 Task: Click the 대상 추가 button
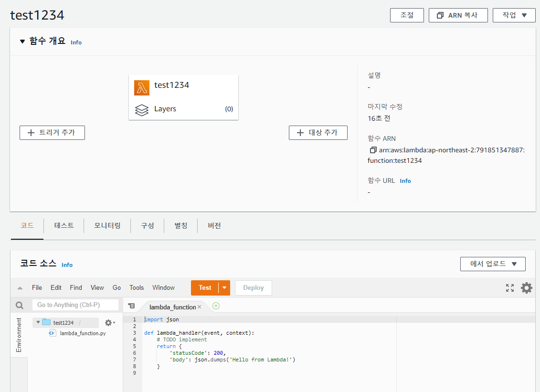318,133
